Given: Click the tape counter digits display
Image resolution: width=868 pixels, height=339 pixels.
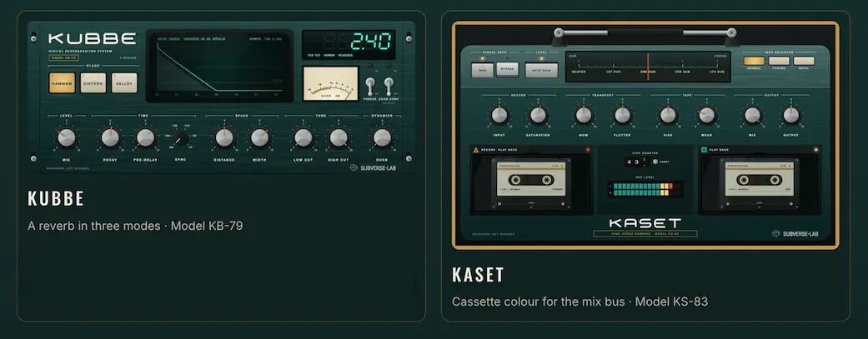Looking at the screenshot, I should (636, 162).
